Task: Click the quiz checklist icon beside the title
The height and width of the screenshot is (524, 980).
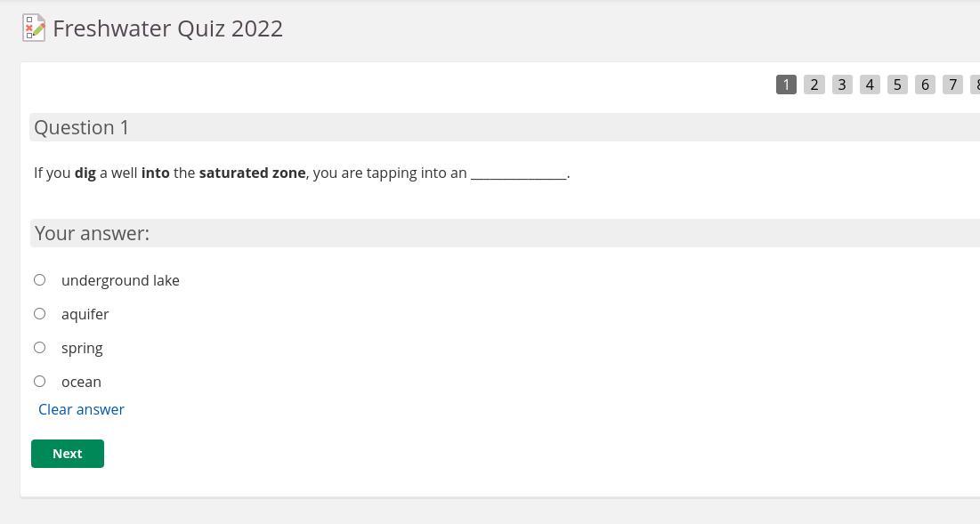Action: (x=34, y=28)
